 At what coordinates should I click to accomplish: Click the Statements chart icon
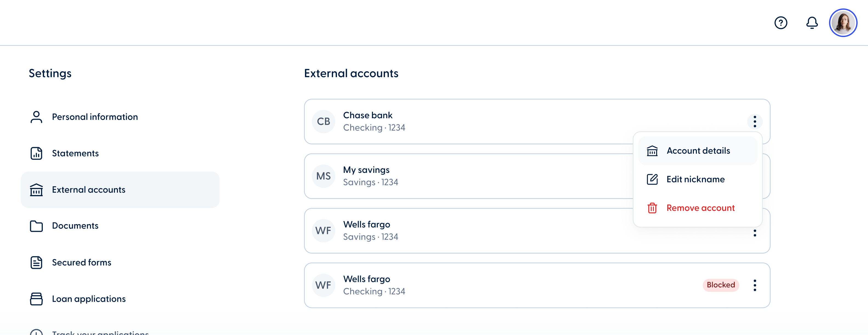point(36,153)
